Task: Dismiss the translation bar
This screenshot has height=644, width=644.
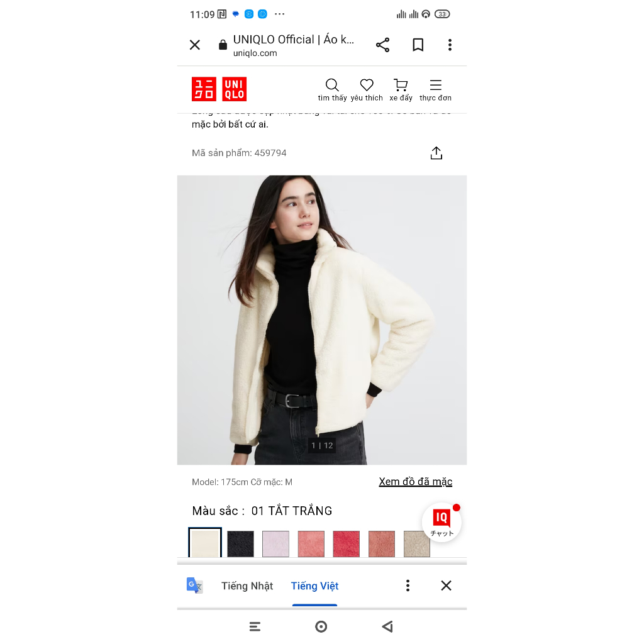Action: tap(446, 586)
